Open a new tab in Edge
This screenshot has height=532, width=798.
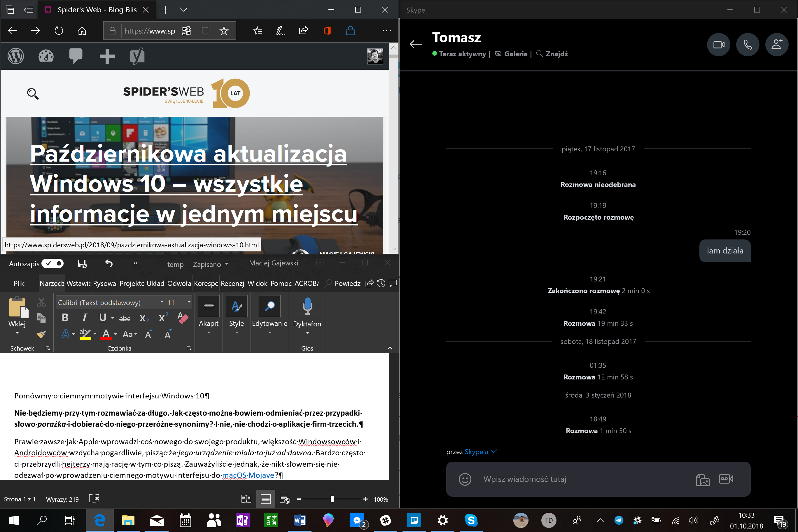(165, 10)
